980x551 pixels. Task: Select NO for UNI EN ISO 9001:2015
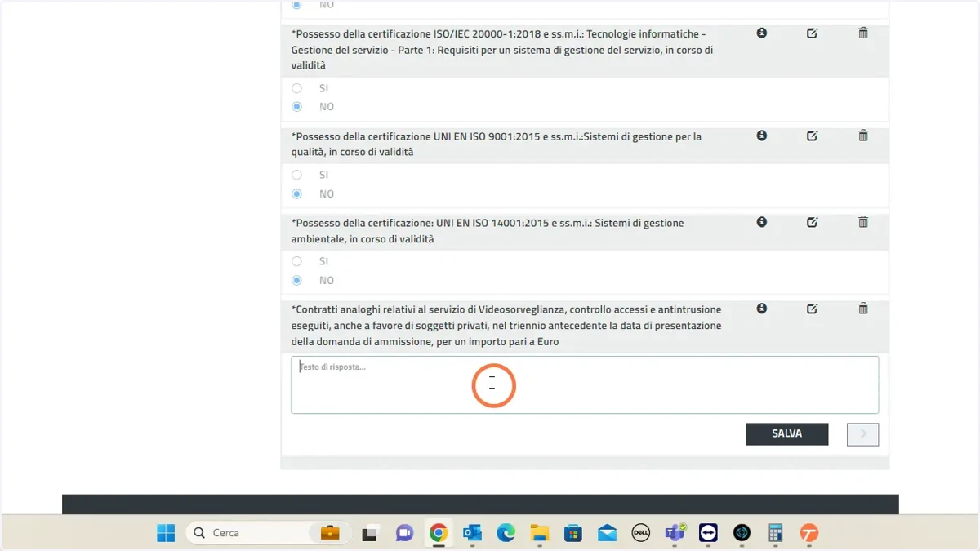click(296, 193)
